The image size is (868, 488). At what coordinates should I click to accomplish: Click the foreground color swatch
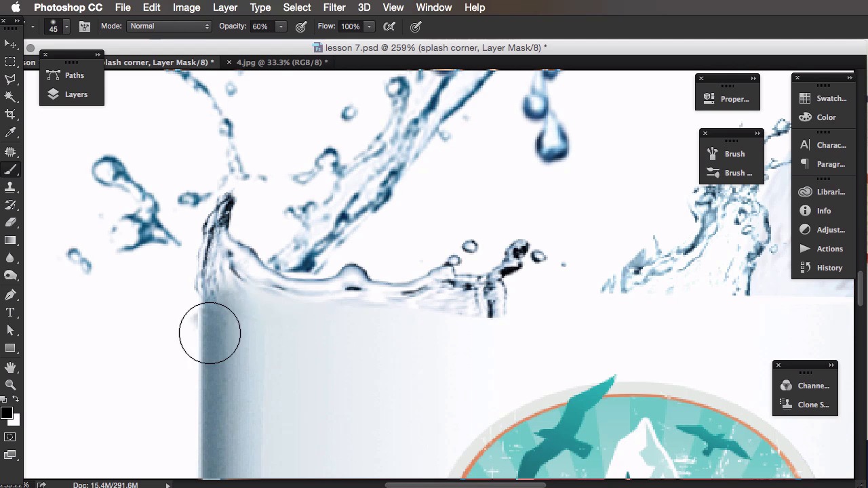7,413
